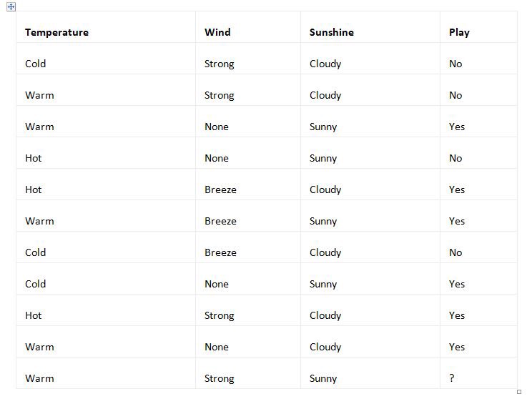
Task: Click Warm in the last row
Action: point(39,378)
